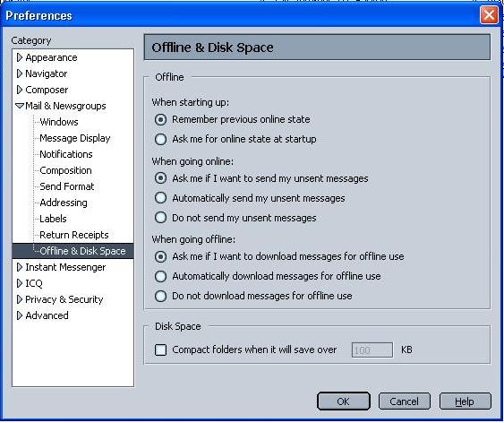This screenshot has width=504, height=423.
Task: Expand the Appearance category
Action: coord(20,57)
